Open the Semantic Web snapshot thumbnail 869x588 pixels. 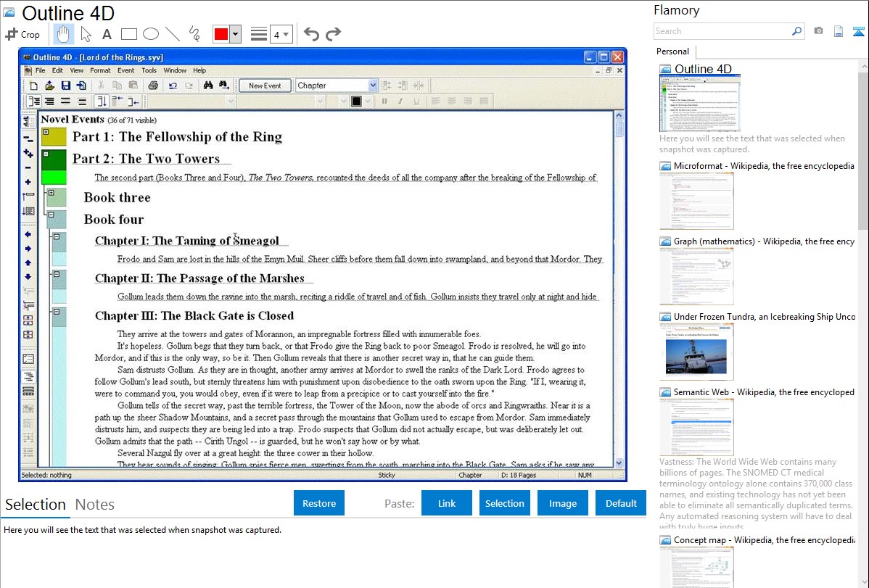(696, 427)
